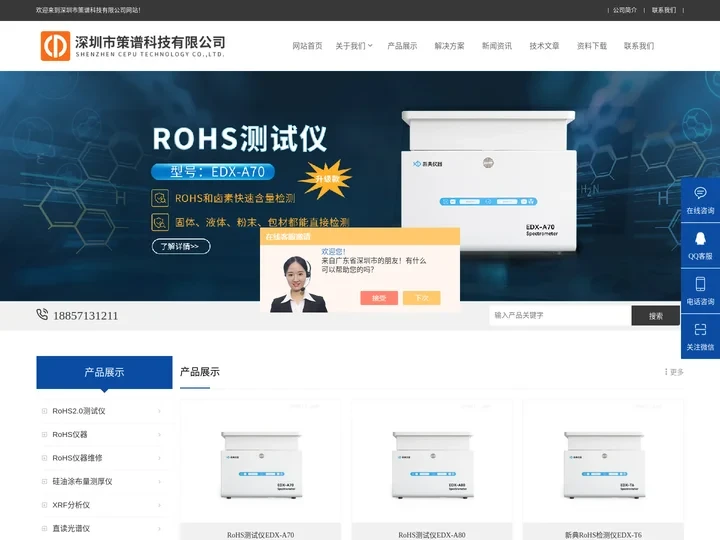Expand RoHS仪器维修 category chevron
Screen dimensions: 720x540
point(159,458)
